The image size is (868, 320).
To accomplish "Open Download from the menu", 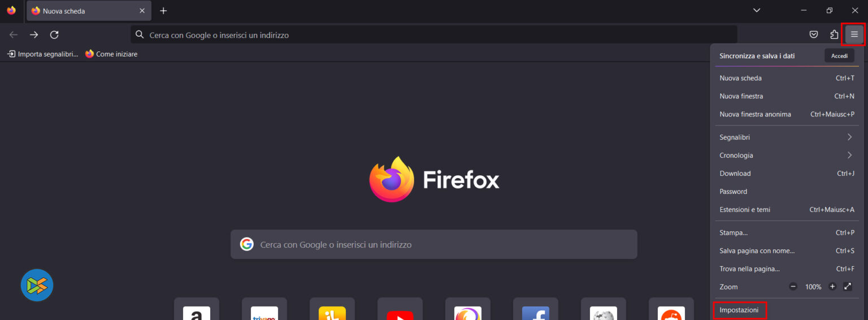I will pos(787,174).
